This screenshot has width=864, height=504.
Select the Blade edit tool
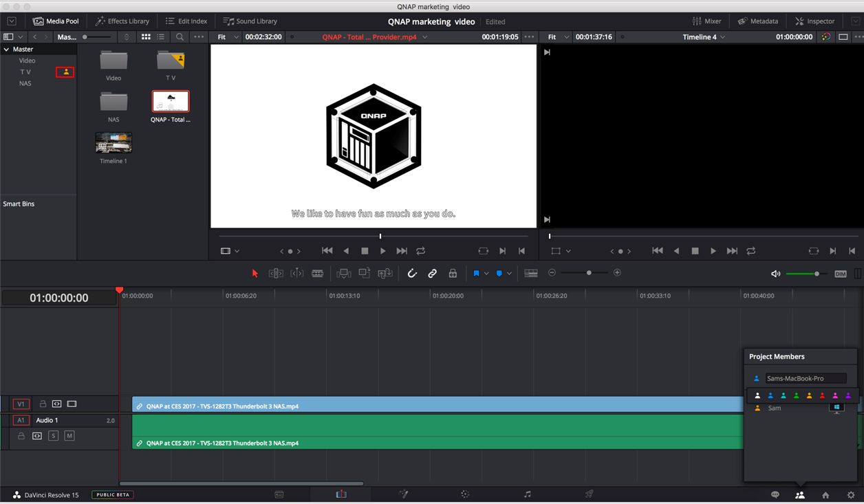tap(317, 274)
